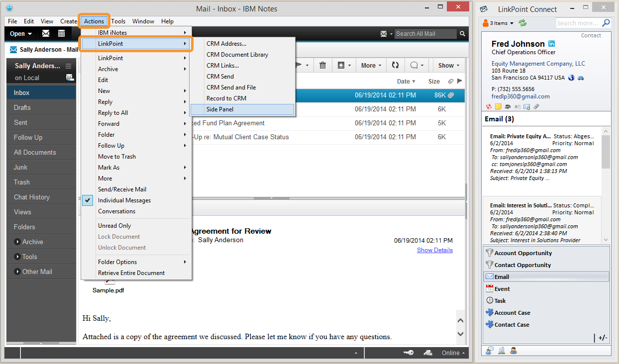Open the mail envelope icon beside Open
This screenshot has width=619, height=364.
click(45, 34)
